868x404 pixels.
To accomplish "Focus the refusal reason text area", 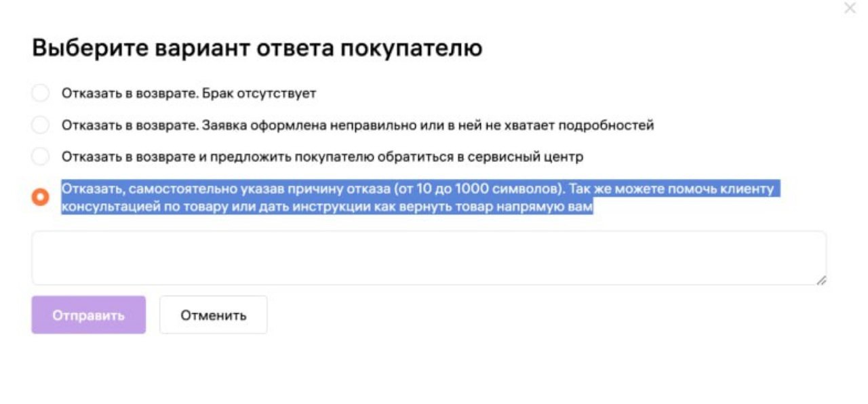I will point(428,258).
